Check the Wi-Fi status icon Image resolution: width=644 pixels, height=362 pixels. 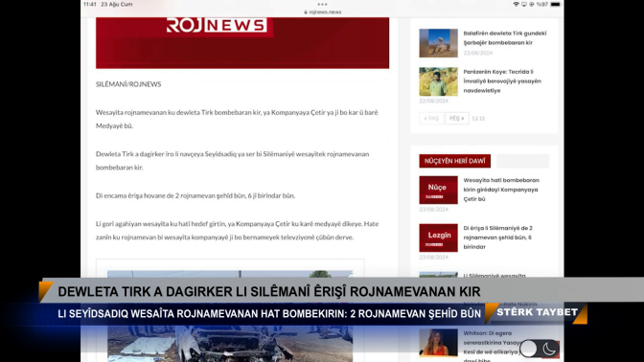[516, 4]
